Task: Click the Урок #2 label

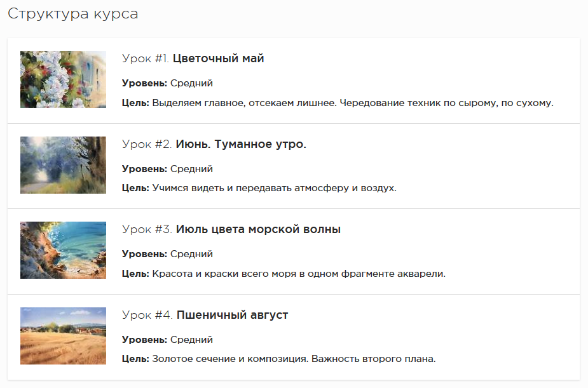Action: (x=140, y=143)
